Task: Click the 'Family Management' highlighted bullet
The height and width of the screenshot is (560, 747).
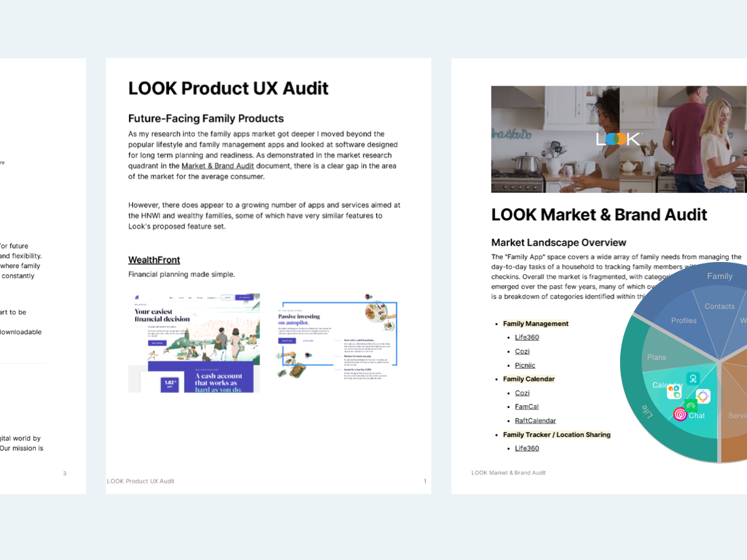Action: [536, 323]
